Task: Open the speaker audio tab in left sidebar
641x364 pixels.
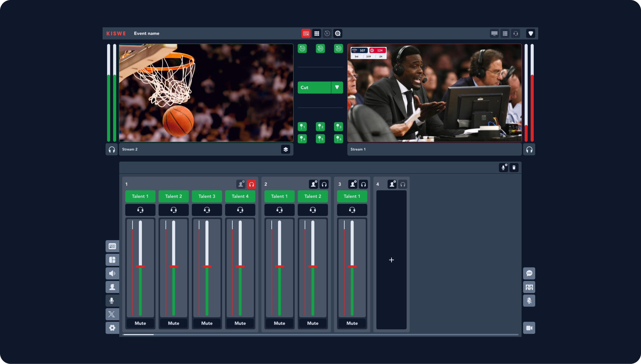Action: 112,274
